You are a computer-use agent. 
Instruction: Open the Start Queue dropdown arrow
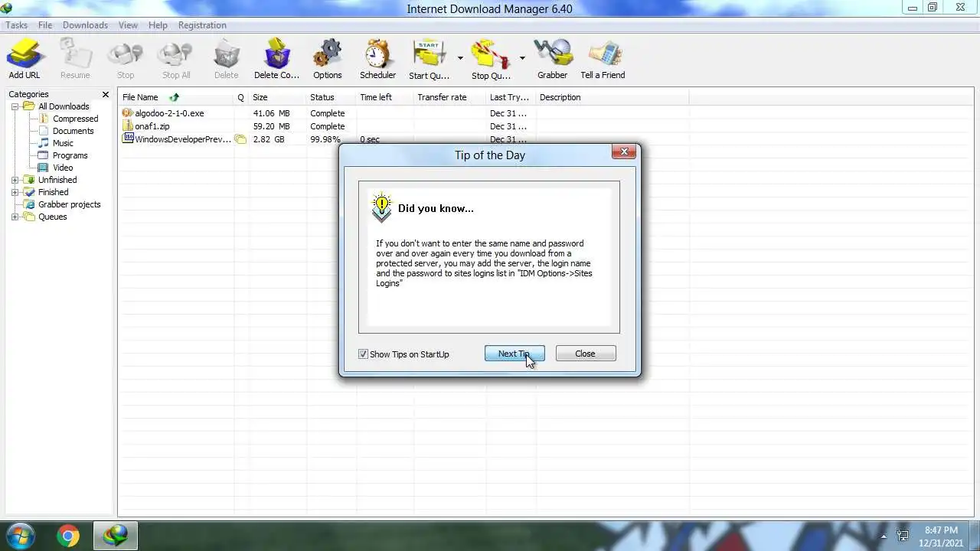click(x=460, y=58)
